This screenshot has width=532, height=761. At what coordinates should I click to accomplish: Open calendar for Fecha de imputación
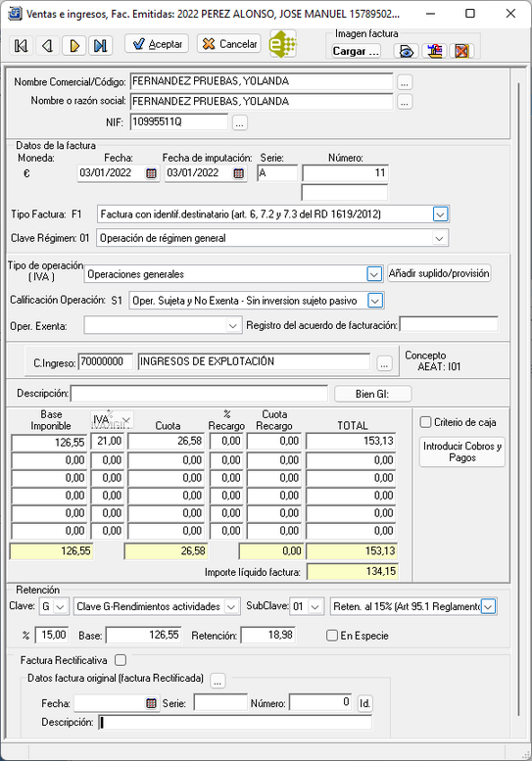tap(239, 173)
